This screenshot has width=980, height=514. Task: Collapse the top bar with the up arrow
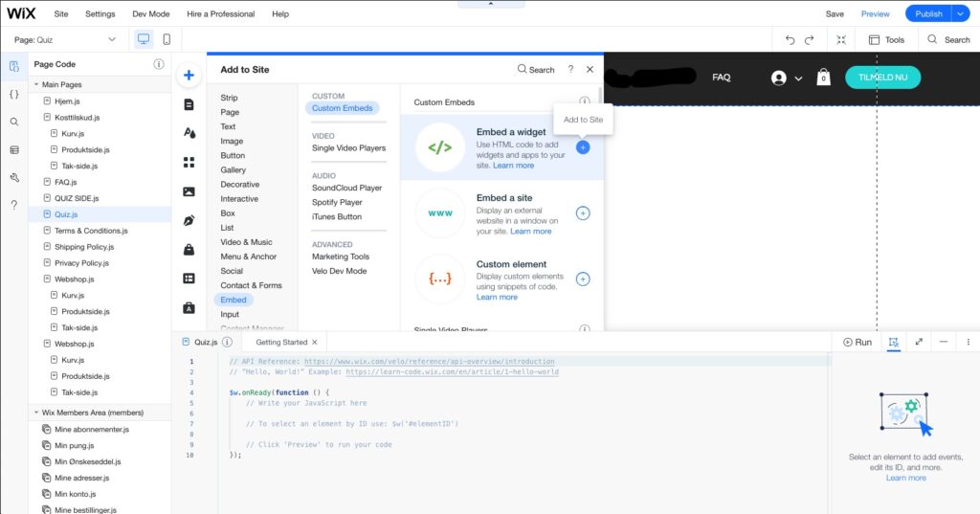click(491, 4)
